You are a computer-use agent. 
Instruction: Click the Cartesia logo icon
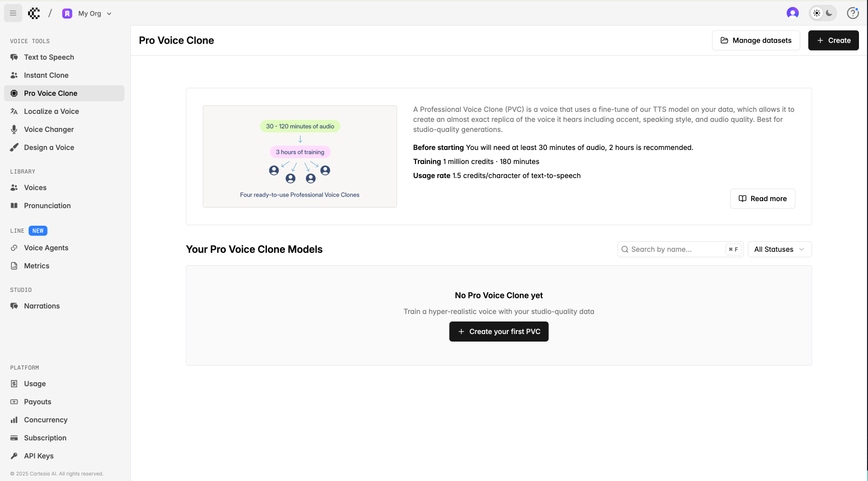(x=34, y=14)
